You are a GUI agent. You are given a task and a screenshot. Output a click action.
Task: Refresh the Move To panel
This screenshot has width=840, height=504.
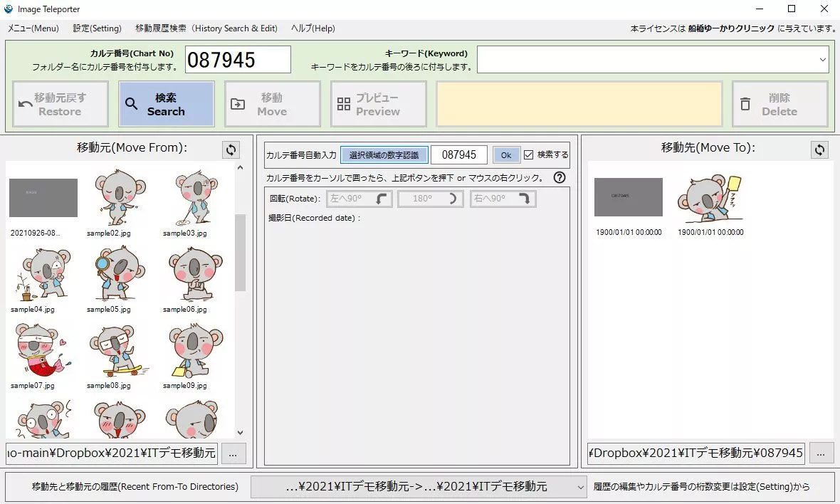click(820, 149)
